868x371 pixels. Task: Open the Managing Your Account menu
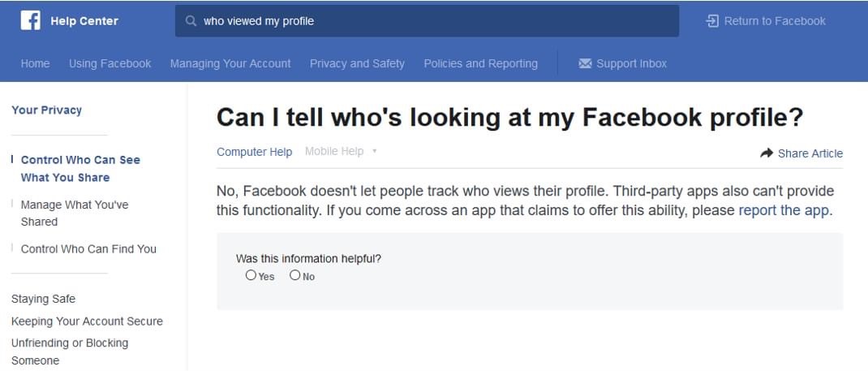pos(230,63)
